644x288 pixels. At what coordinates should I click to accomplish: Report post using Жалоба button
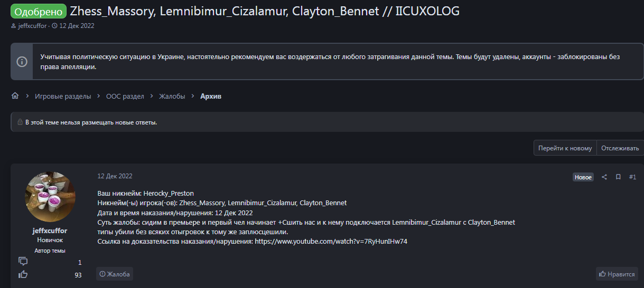coord(115,274)
